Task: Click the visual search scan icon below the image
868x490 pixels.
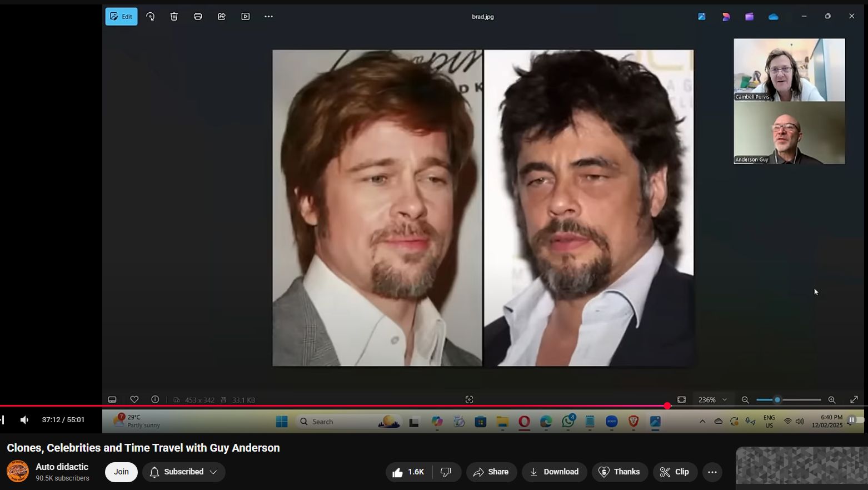Action: [469, 400]
